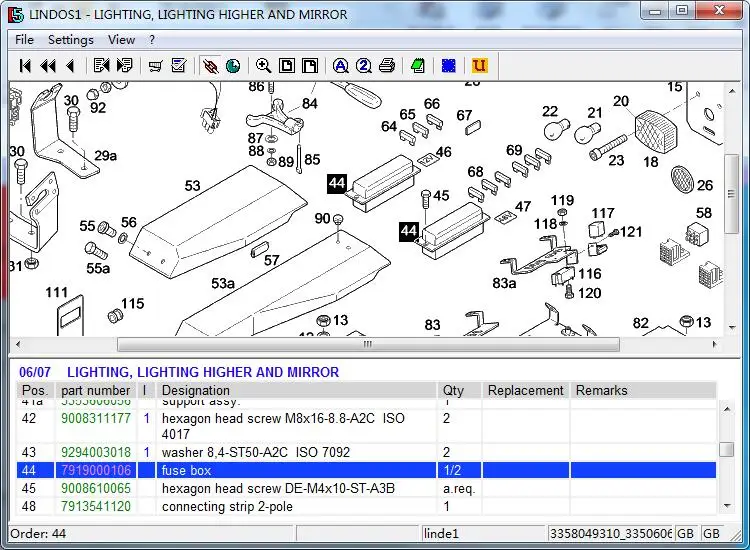This screenshot has height=550, width=750.
Task: Click the next list page icon
Action: [124, 66]
